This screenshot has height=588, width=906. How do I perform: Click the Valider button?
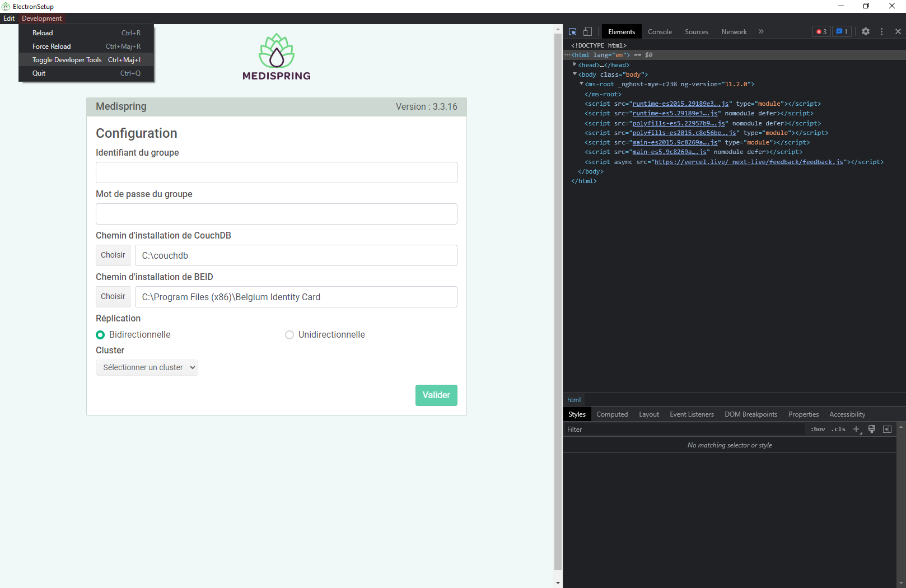(x=436, y=395)
